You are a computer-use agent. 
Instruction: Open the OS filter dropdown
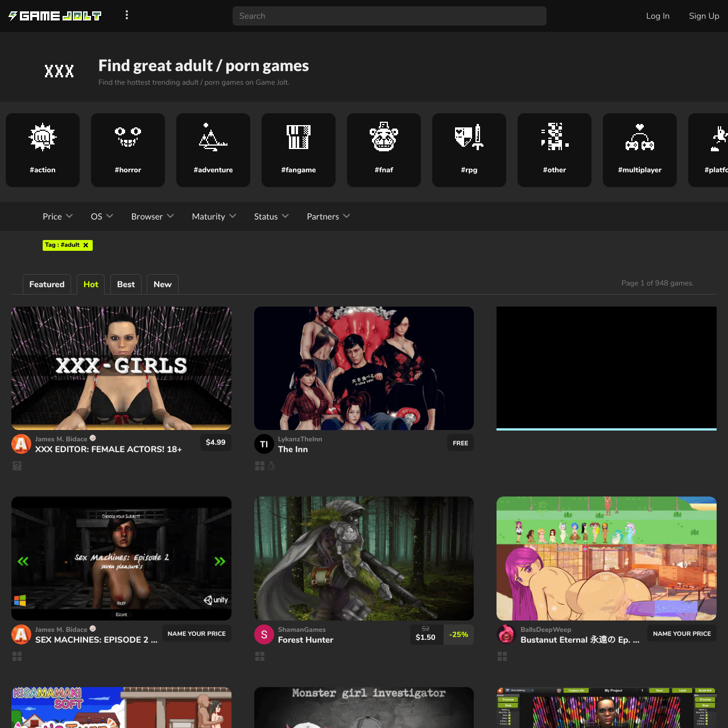click(x=102, y=217)
